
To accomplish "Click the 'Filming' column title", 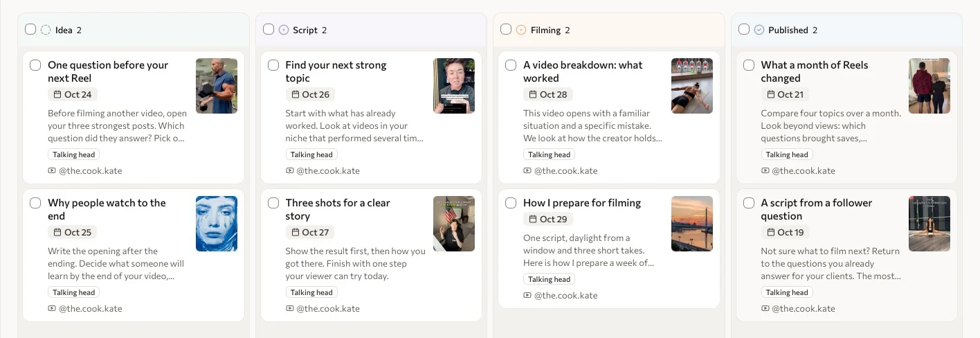I will coord(545,30).
